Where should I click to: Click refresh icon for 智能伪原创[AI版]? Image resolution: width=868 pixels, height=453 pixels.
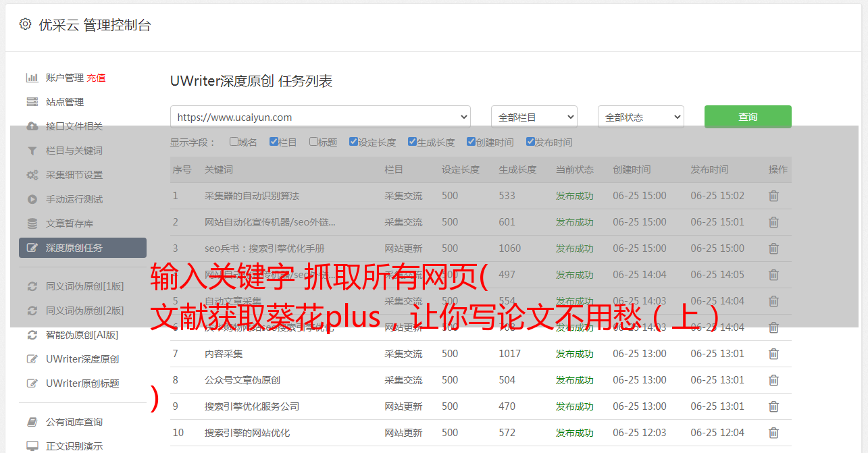[x=32, y=335]
